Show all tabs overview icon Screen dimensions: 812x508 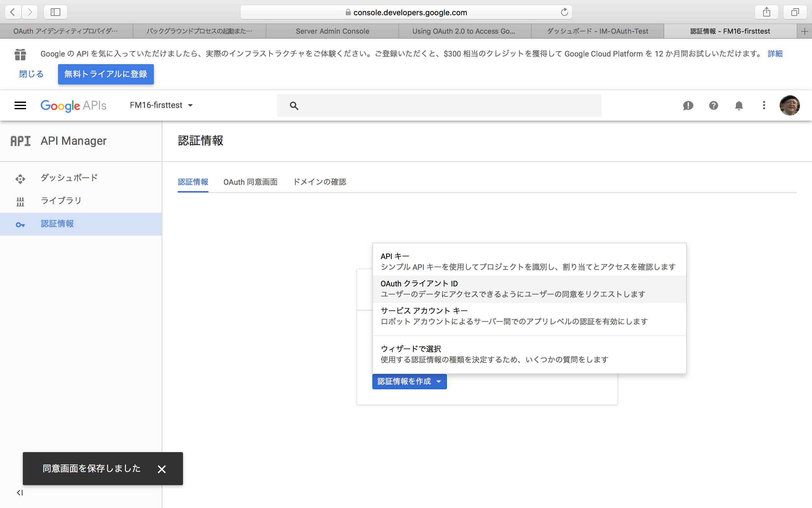pos(795,12)
